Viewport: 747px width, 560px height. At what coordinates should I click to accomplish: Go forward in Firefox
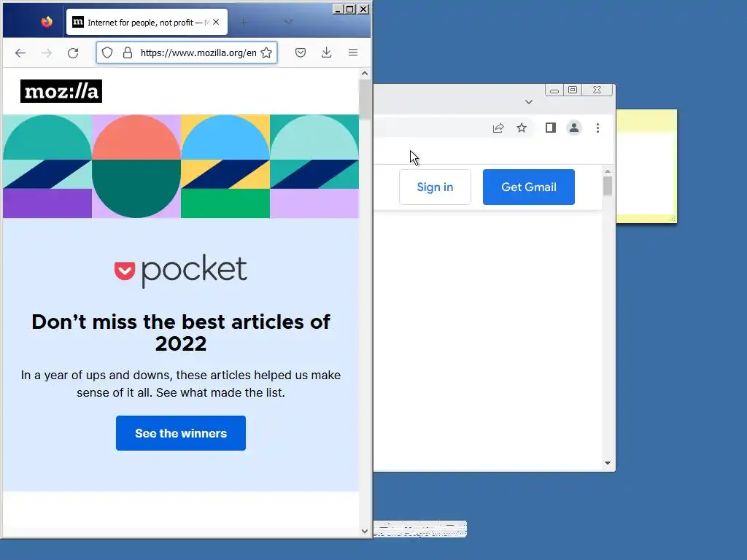[46, 52]
